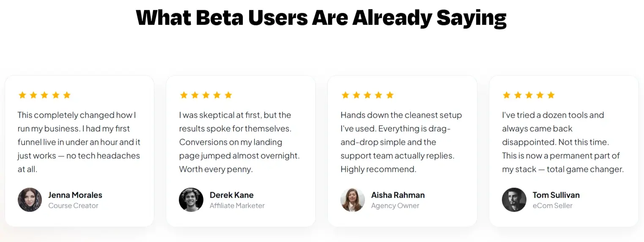Click first star in Jenna Morales's rating

(22, 95)
